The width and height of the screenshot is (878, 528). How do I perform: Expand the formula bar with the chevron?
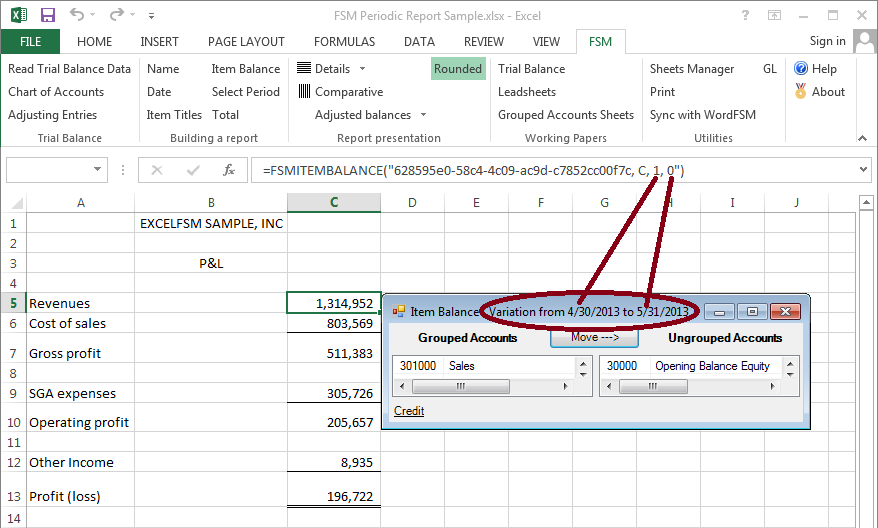tap(864, 170)
